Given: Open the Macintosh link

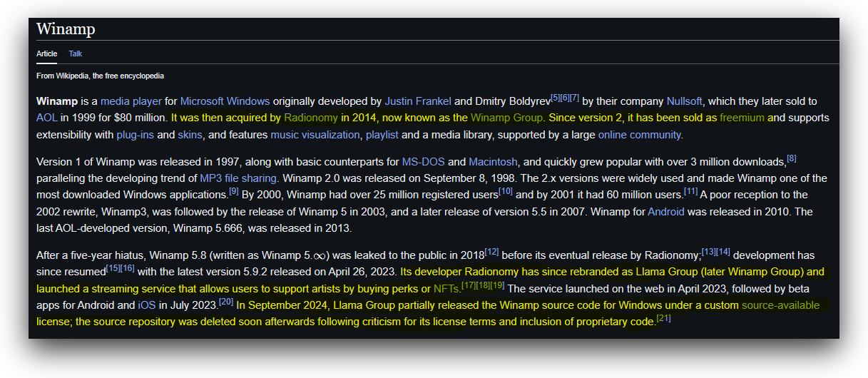Looking at the screenshot, I should pyautogui.click(x=494, y=162).
